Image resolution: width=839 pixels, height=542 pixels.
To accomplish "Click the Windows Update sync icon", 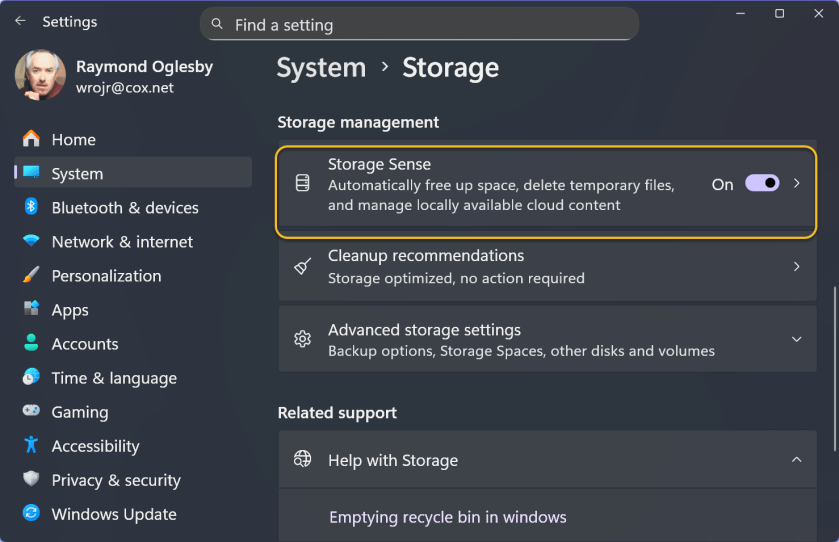I will pos(31,514).
